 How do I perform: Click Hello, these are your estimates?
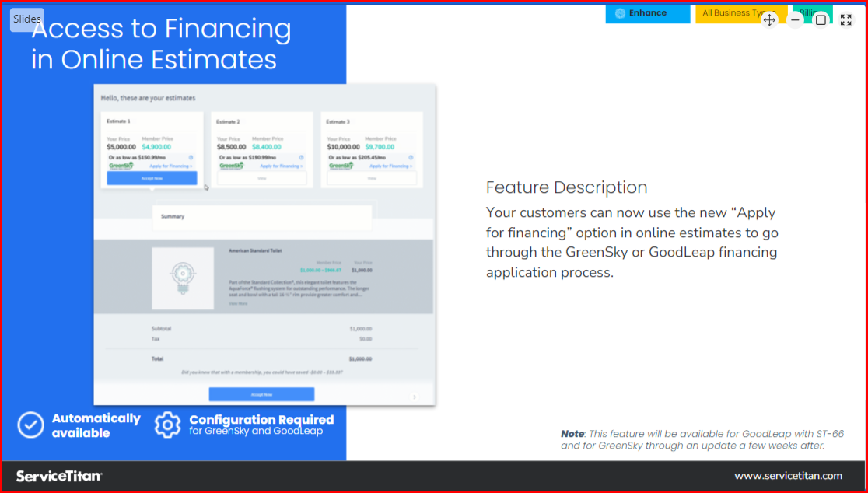(148, 98)
